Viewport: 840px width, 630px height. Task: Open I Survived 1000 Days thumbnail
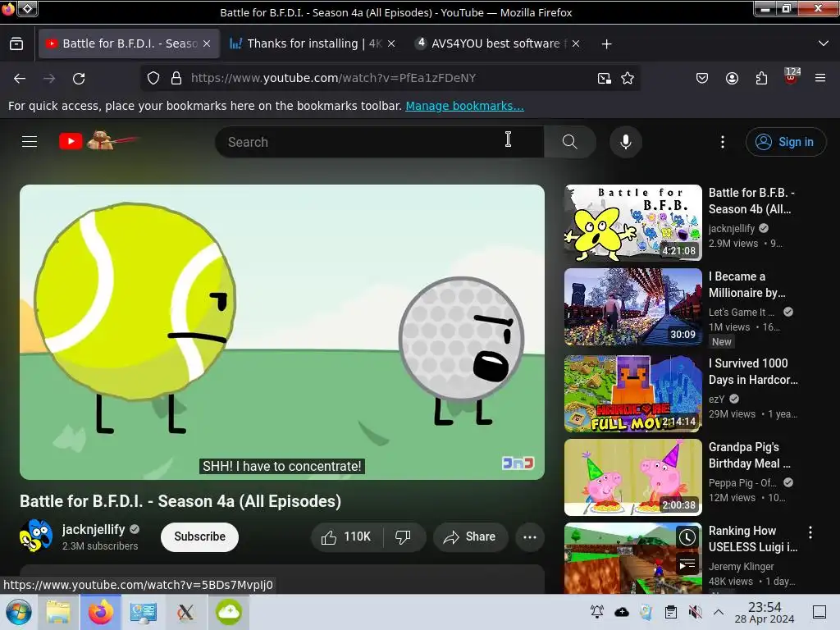[x=632, y=394]
